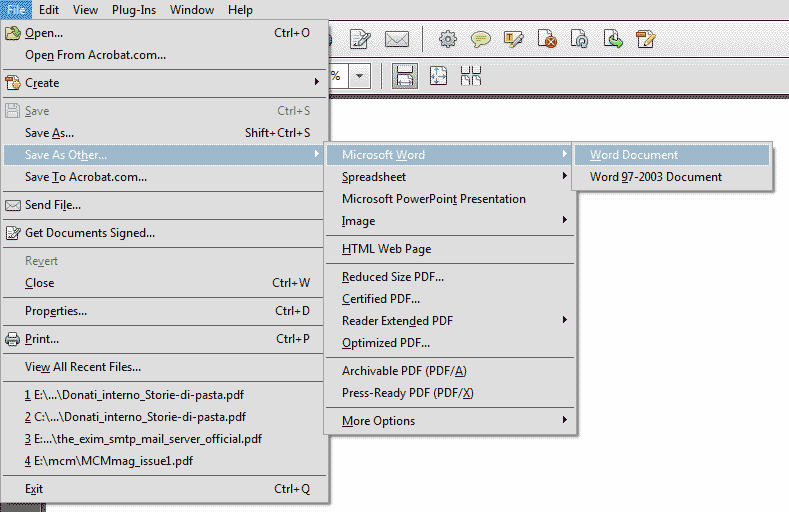
Task: Select Certified PDF... option
Action: (x=450, y=299)
